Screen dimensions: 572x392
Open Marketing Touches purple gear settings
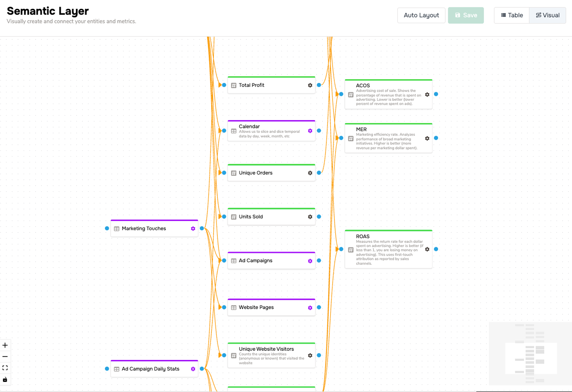193,228
